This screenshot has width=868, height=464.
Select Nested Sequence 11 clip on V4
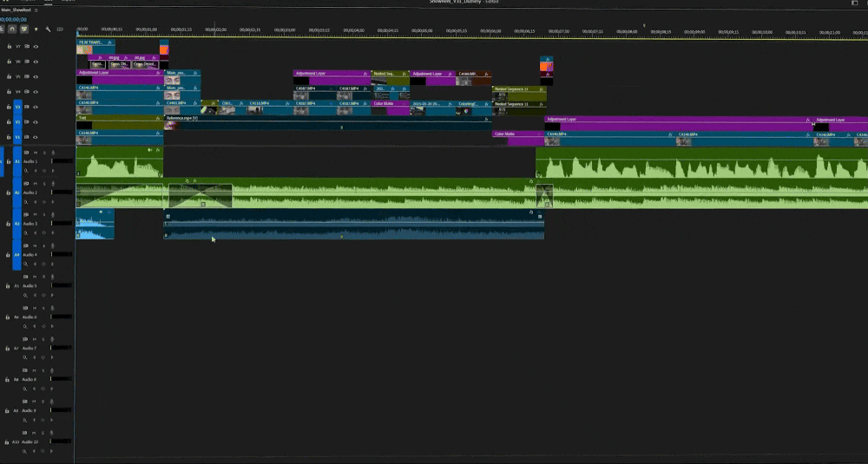[519, 93]
